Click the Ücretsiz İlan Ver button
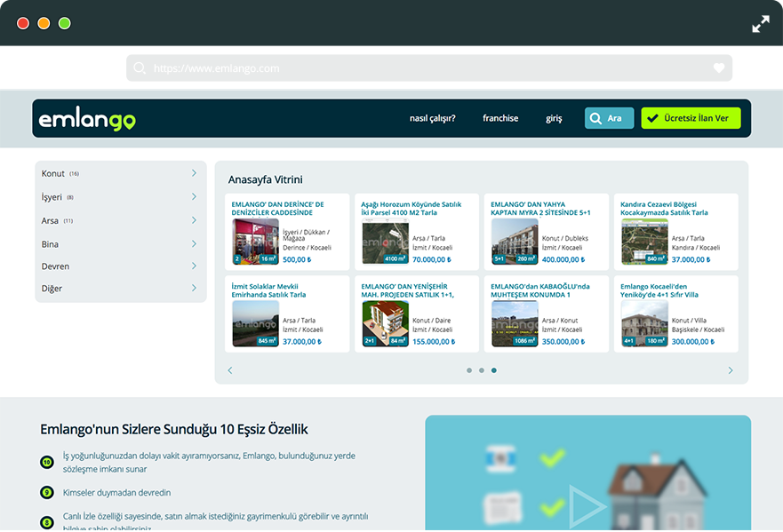This screenshot has width=783, height=532. 691,118
